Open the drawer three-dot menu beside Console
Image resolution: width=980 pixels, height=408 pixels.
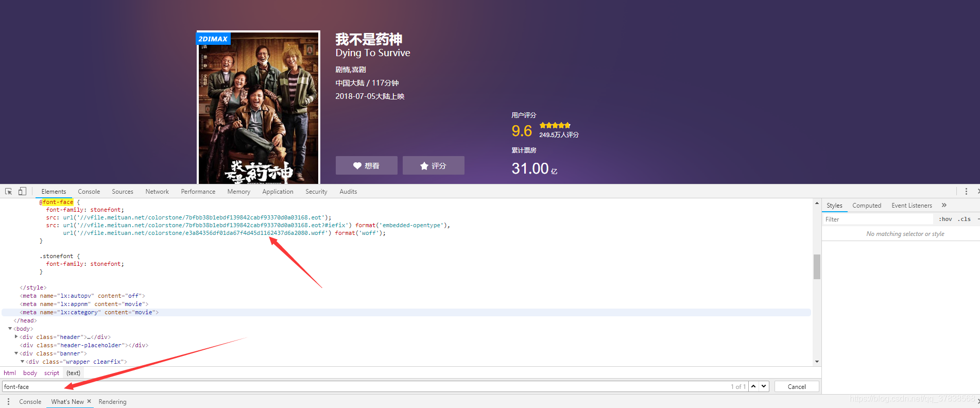(8, 401)
